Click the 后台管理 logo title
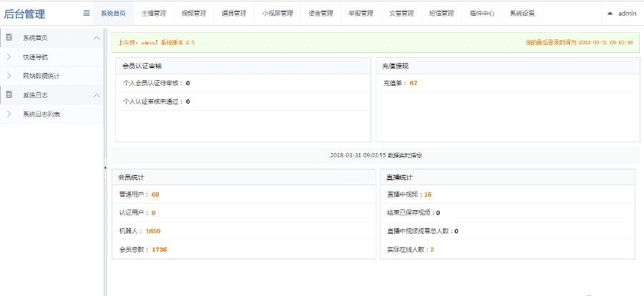 coord(25,14)
